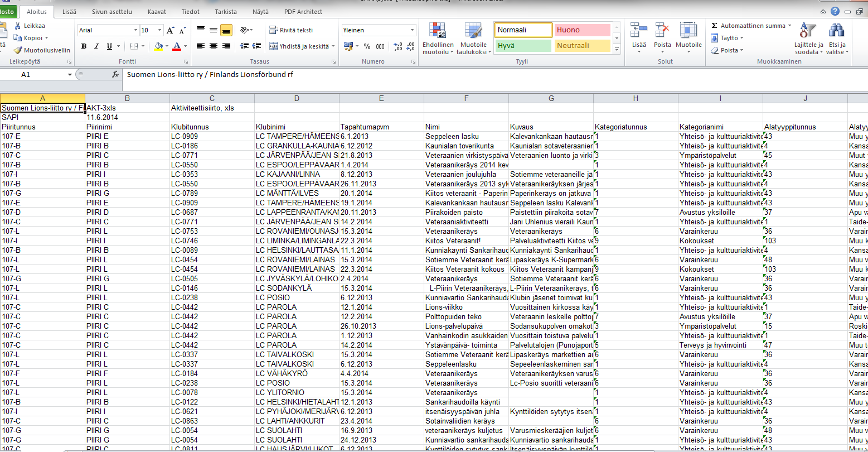
Task: Increase decimal places
Action: coord(398,46)
